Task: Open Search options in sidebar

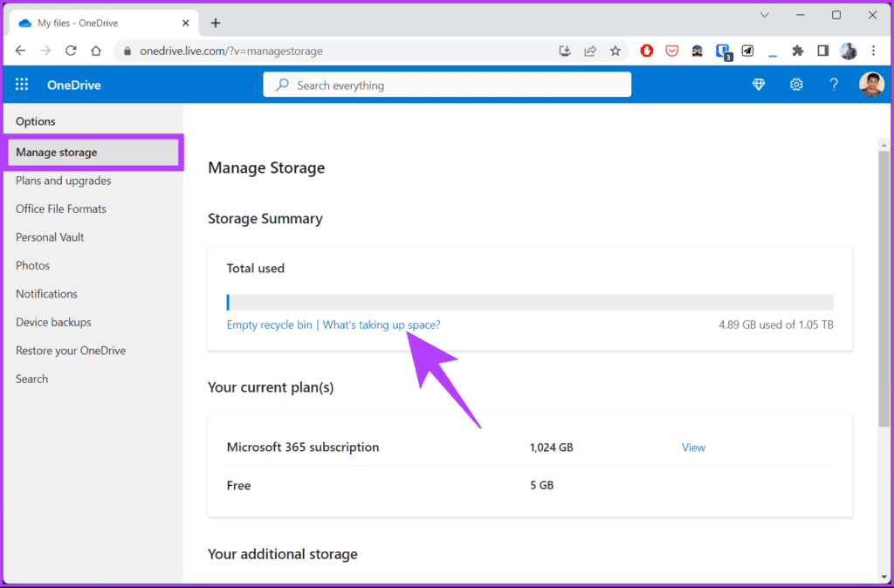Action: [32, 379]
